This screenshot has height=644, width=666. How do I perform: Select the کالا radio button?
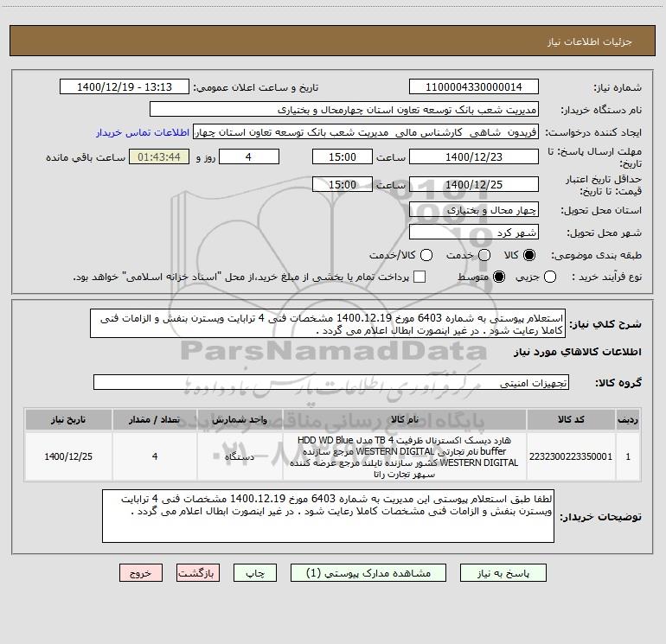(x=529, y=255)
